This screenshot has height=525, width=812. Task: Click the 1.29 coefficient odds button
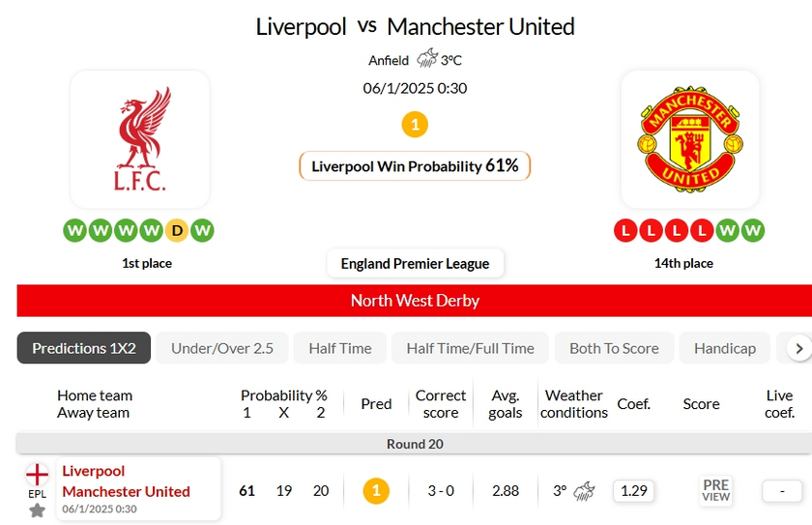[633, 491]
